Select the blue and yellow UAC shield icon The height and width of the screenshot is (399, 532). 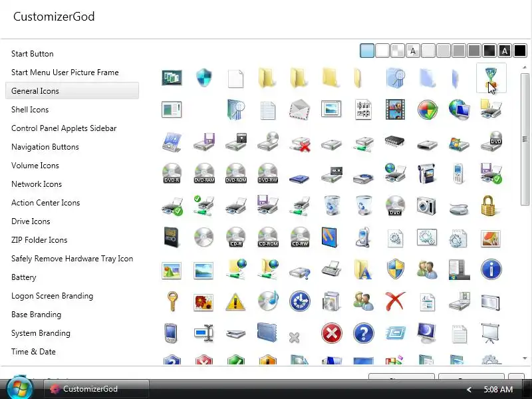coord(395,269)
